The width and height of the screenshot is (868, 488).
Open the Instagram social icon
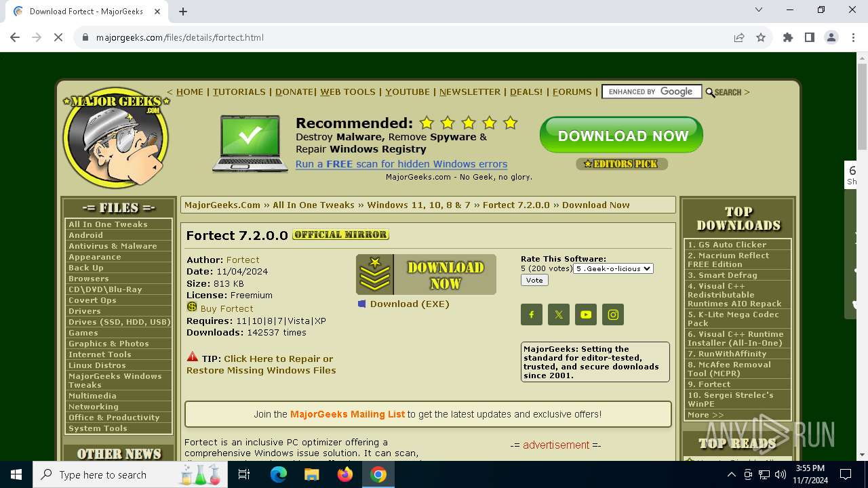coord(613,314)
